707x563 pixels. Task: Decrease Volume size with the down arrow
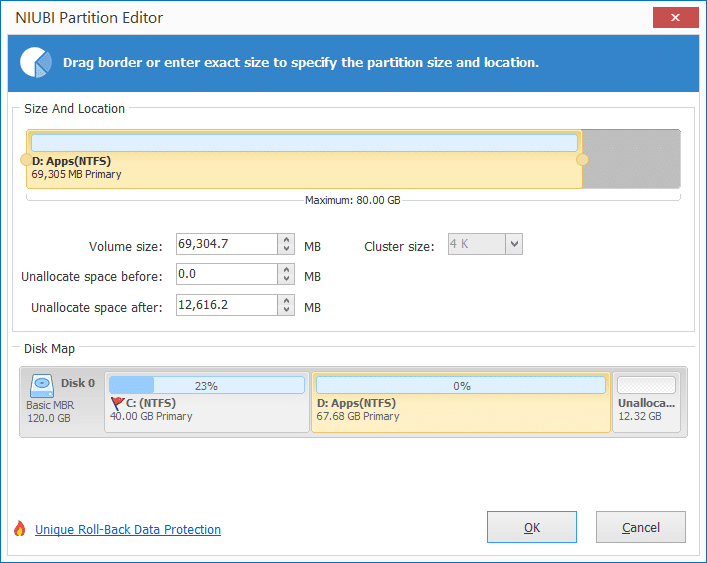pyautogui.click(x=286, y=249)
